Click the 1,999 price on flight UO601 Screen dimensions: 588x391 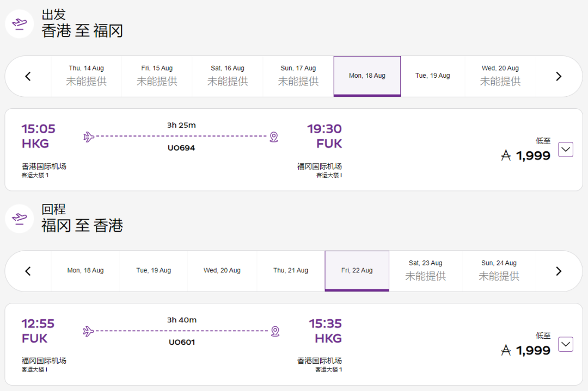click(533, 351)
